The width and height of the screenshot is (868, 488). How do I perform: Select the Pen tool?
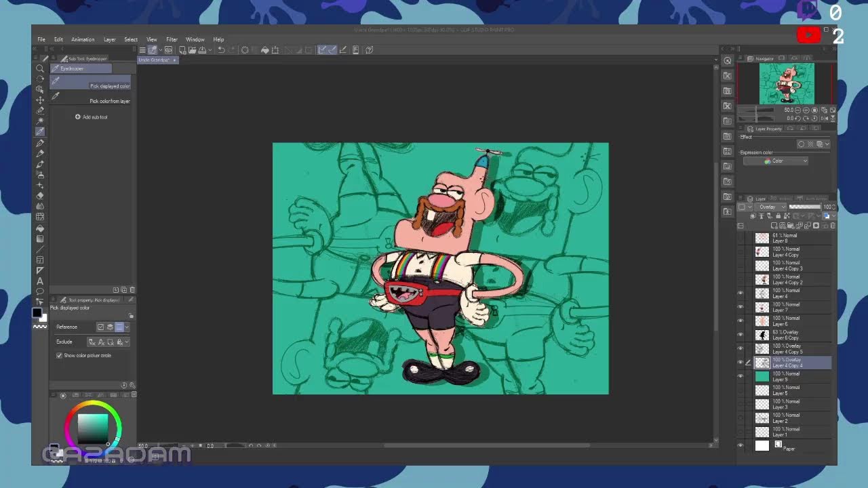click(x=40, y=142)
